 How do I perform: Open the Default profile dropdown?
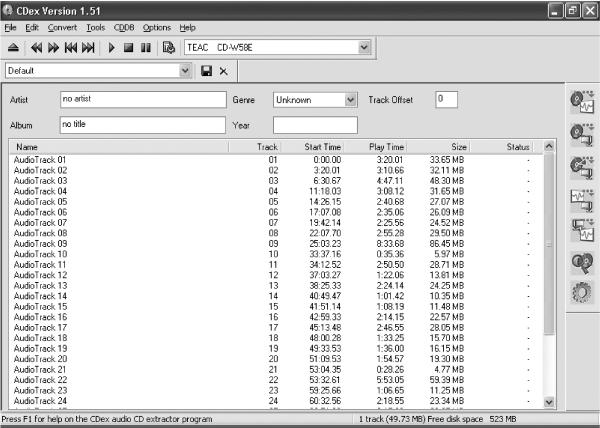[186, 71]
